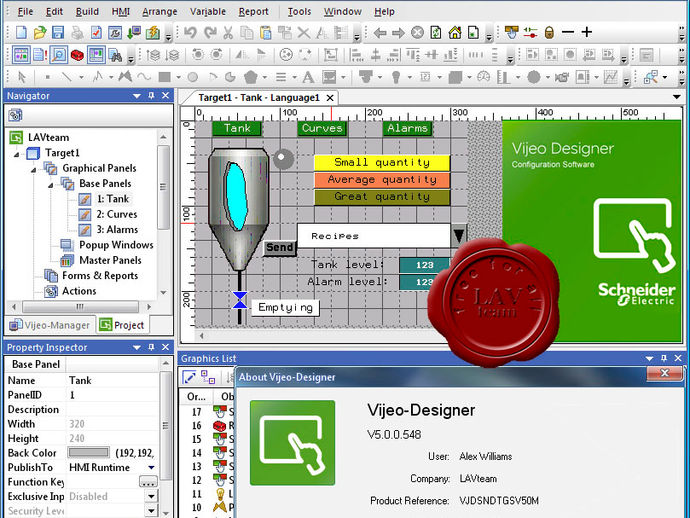Click the green Curves panel button
690x518 pixels.
tap(322, 128)
